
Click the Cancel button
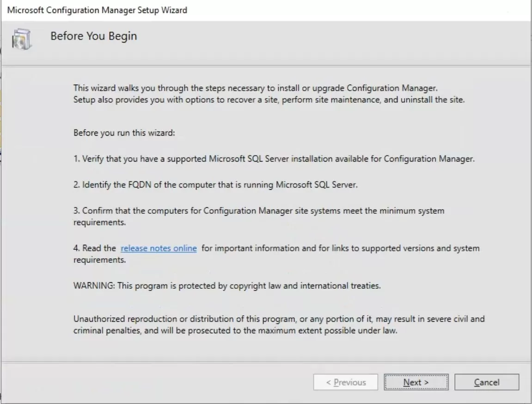coord(487,382)
